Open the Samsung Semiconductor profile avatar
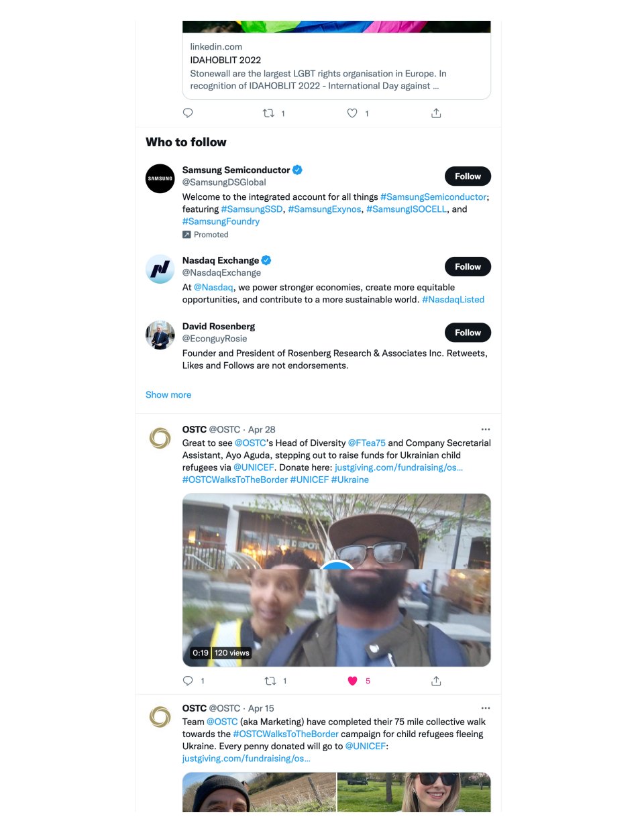644x833 pixels. 160,178
